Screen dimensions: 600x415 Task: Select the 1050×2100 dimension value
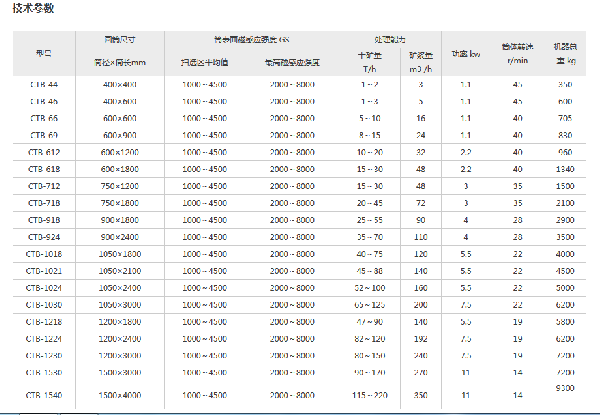coord(120,271)
